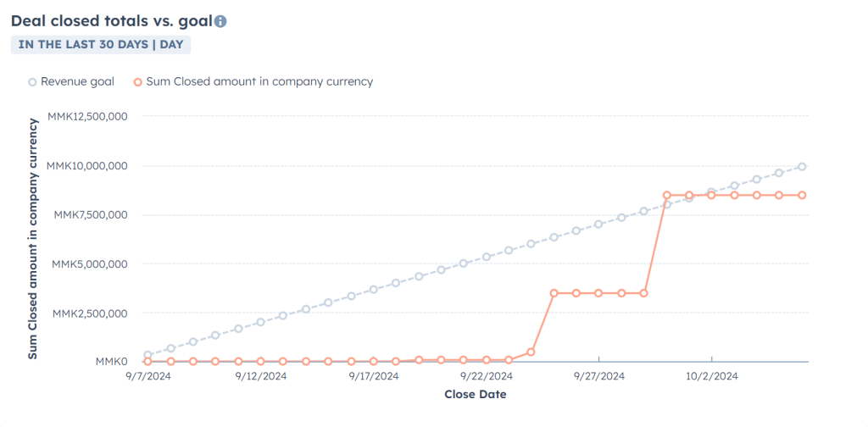Toggle the Sum Closed amount series label
Screen dimensions: 868x427
tap(259, 82)
